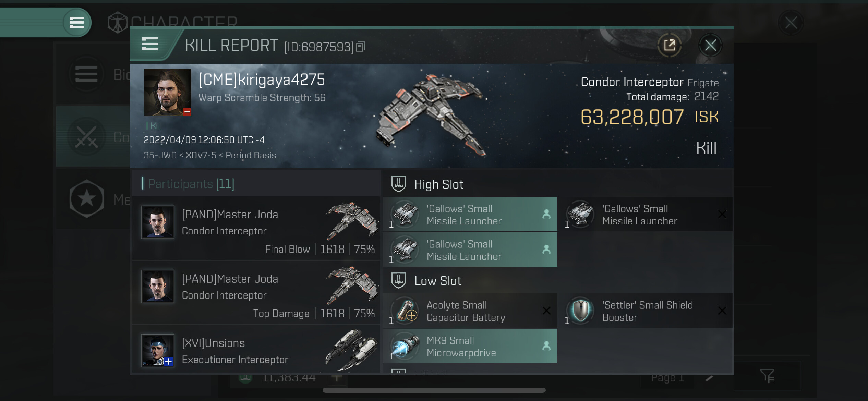Screen dimensions: 868x401
Task: Open Master Joda Final Blow entry
Action: point(256,228)
